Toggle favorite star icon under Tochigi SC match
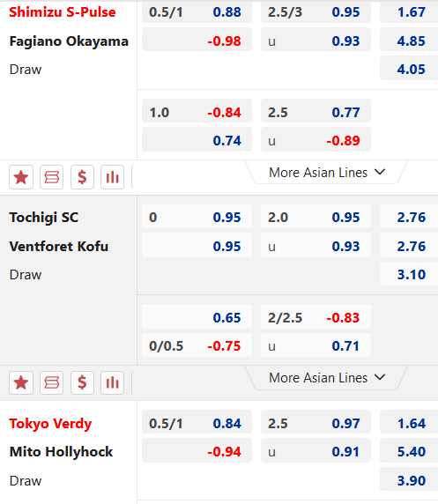 click(x=21, y=382)
